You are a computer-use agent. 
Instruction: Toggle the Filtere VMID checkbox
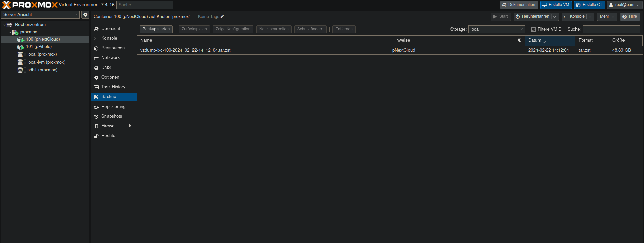pyautogui.click(x=533, y=30)
